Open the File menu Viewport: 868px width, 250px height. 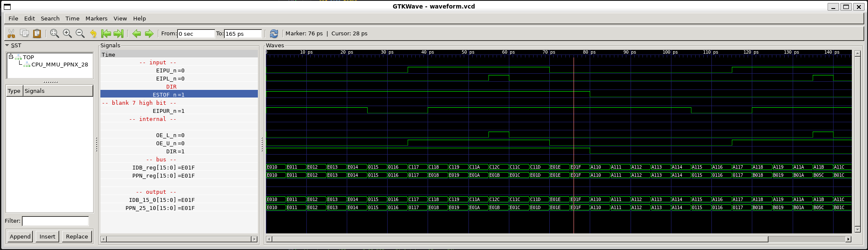click(x=13, y=18)
